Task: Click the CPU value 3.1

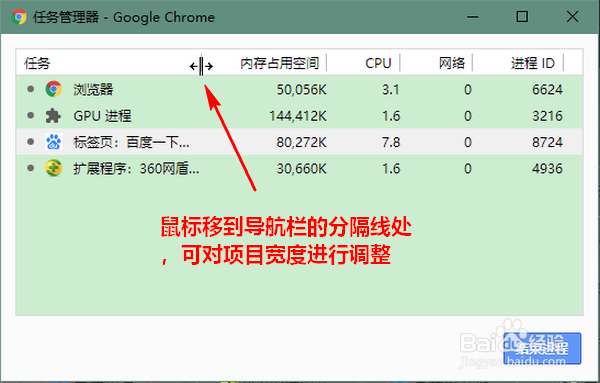Action: point(390,90)
